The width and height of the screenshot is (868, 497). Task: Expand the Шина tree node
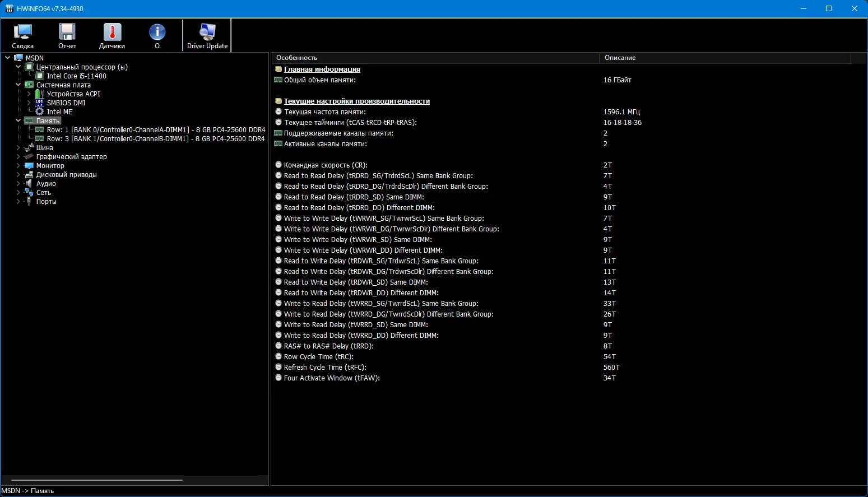point(18,147)
